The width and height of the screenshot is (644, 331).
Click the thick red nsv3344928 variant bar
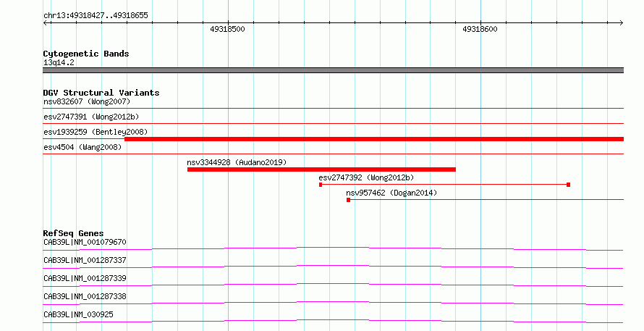click(x=321, y=169)
